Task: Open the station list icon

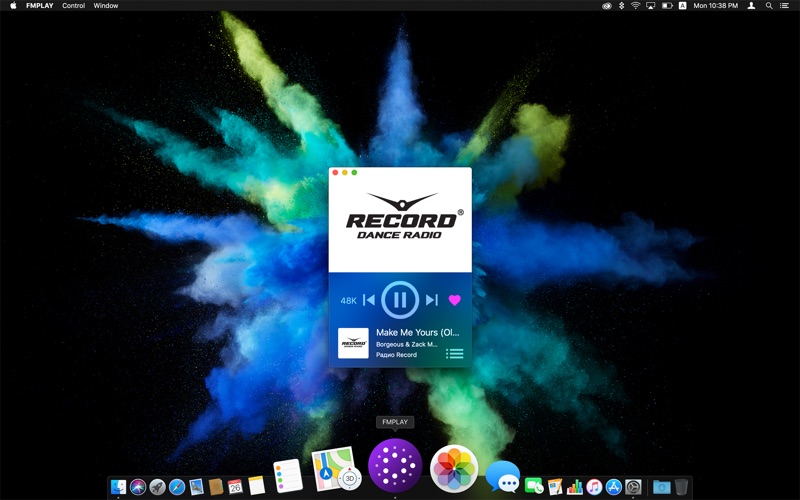Action: point(455,354)
